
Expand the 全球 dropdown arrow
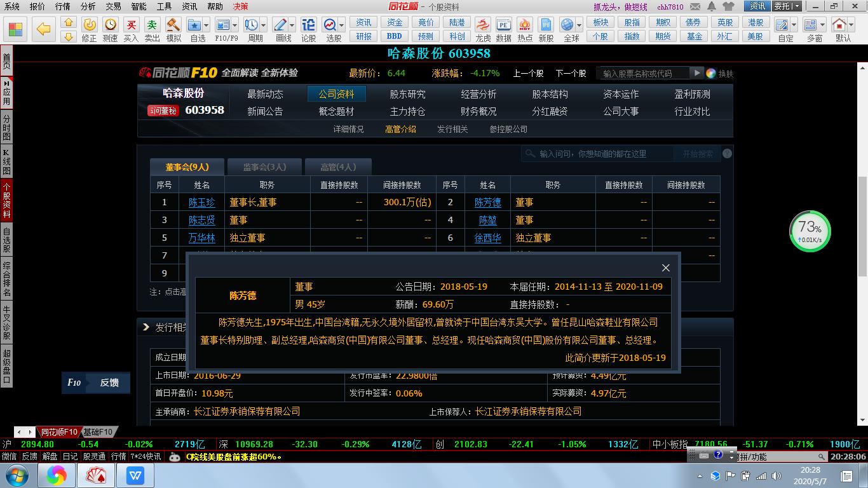click(x=579, y=25)
